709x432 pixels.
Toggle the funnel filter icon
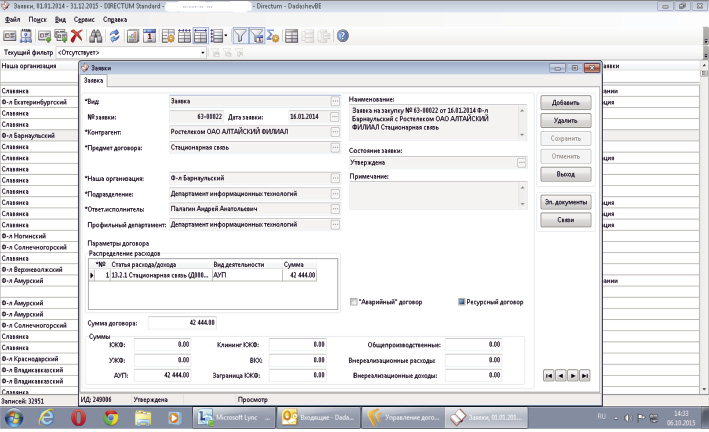pyautogui.click(x=240, y=36)
